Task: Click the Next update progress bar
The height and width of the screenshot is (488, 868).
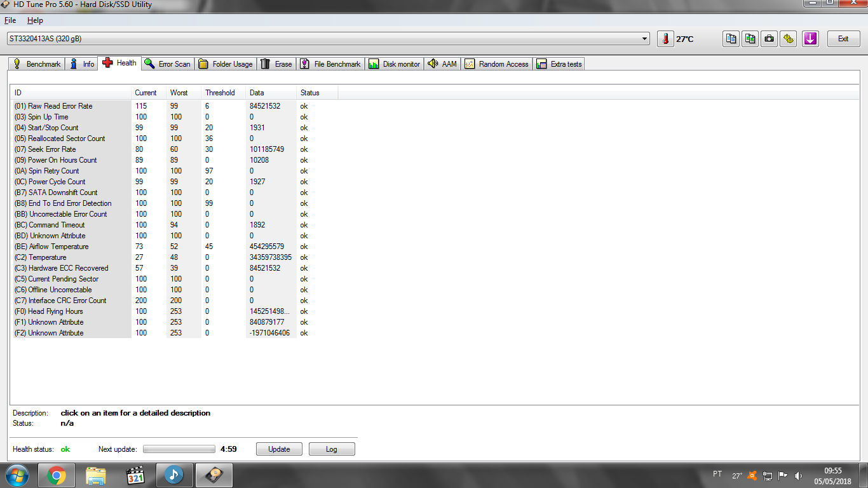Action: 179,449
